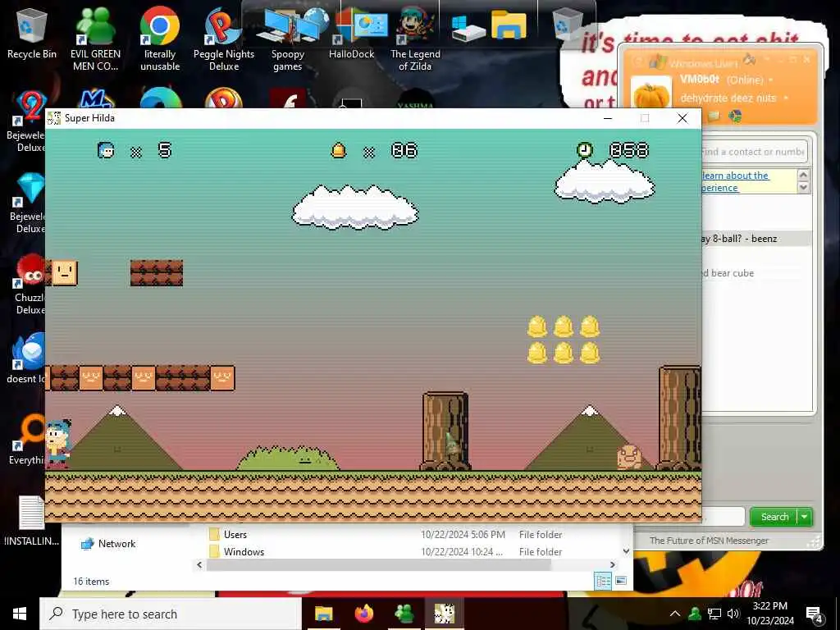Click the down arrow of Messenger notice scrollbar
This screenshot has height=630, width=840.
802,188
